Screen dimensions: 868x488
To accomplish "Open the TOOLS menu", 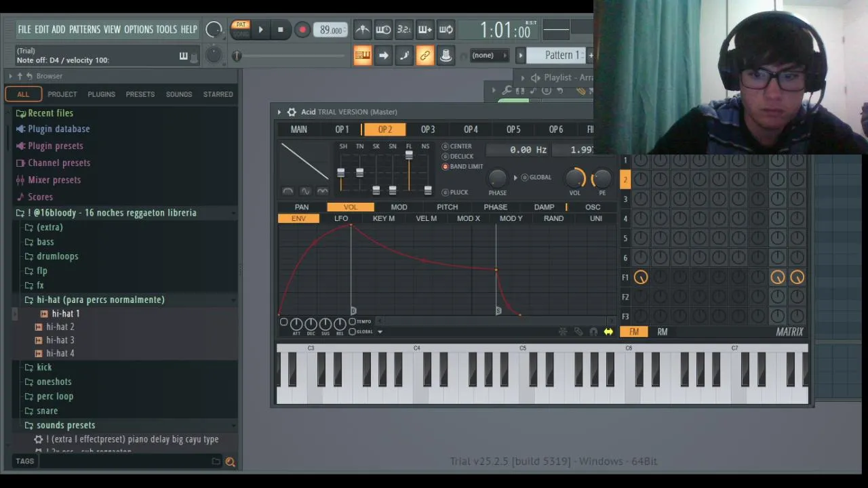I will tap(166, 29).
